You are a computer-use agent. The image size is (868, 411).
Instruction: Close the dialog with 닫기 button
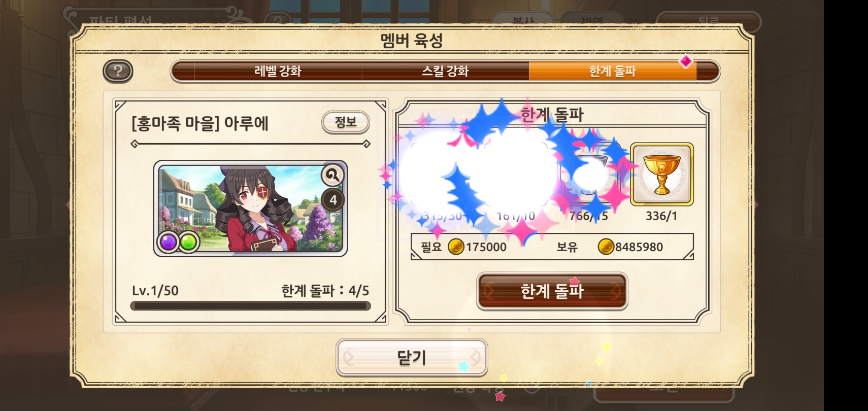pyautogui.click(x=412, y=358)
